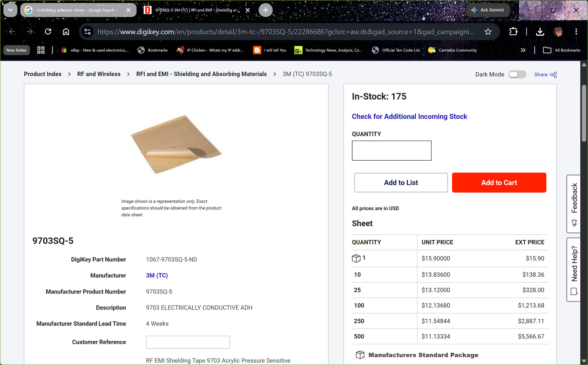
Task: Go to RF and Wireless breadcrumb
Action: (x=99, y=74)
